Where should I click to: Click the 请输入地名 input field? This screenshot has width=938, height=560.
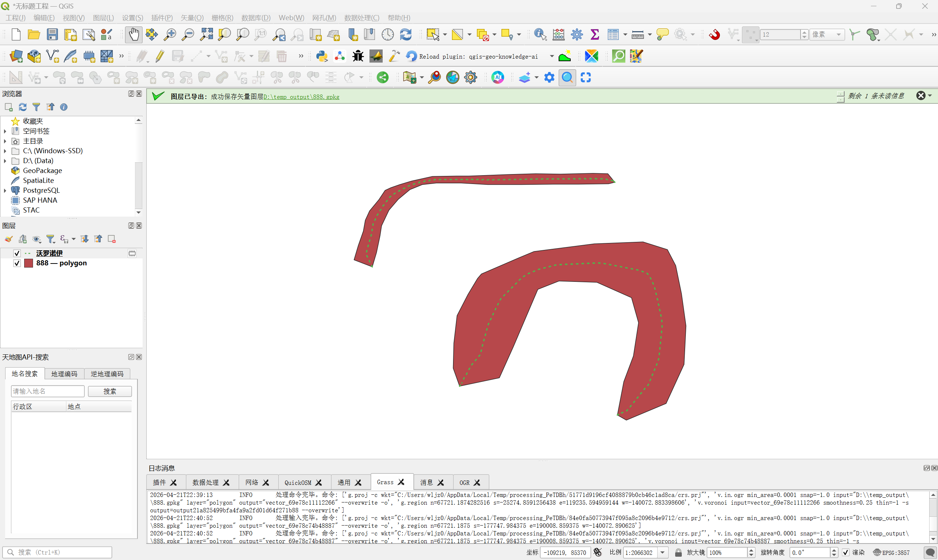[48, 391]
